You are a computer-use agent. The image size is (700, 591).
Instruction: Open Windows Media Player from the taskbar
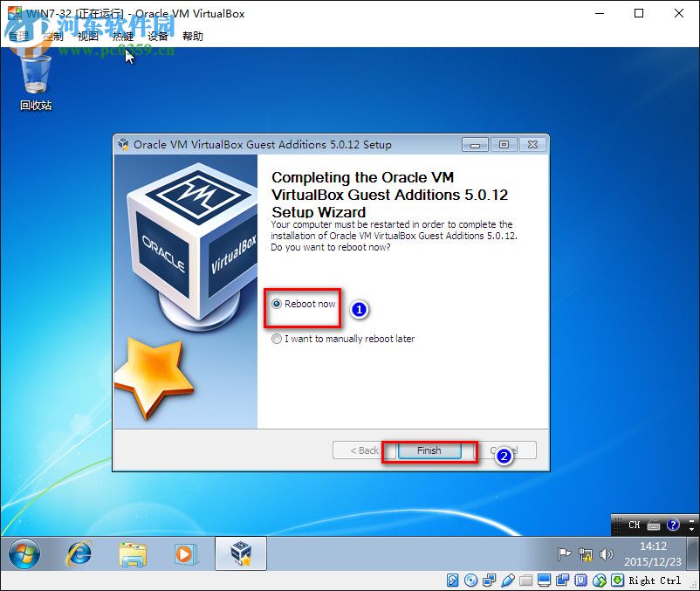(x=186, y=553)
